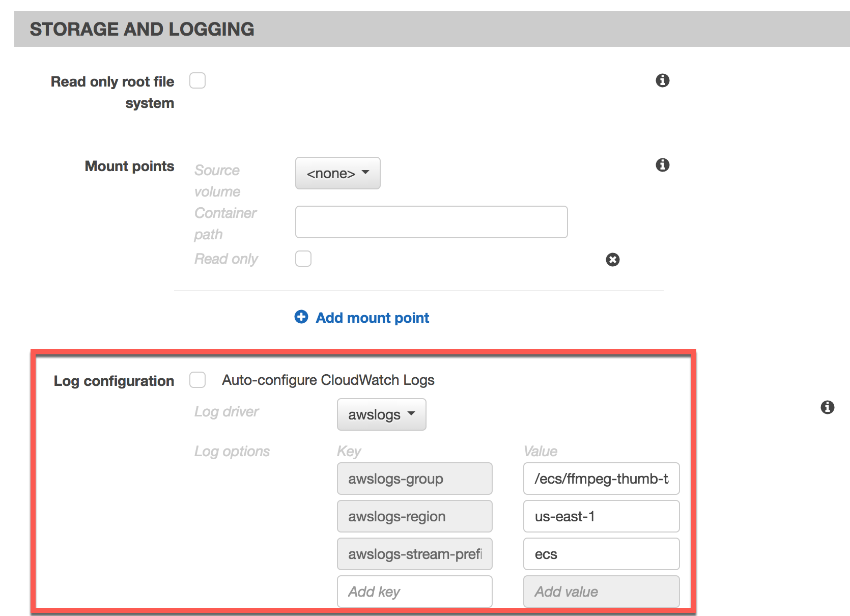
Task: Enable the Read only root file system checkbox
Action: pyautogui.click(x=197, y=80)
